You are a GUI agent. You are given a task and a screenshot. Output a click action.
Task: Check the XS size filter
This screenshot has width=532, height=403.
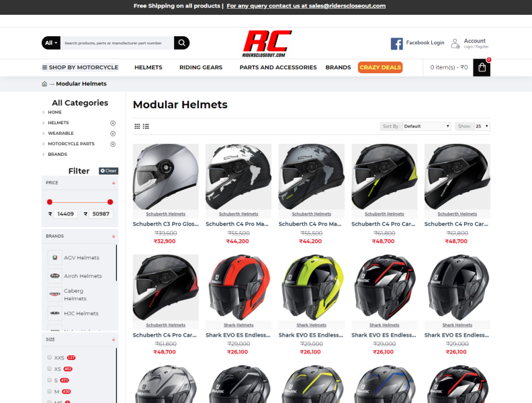coord(50,369)
